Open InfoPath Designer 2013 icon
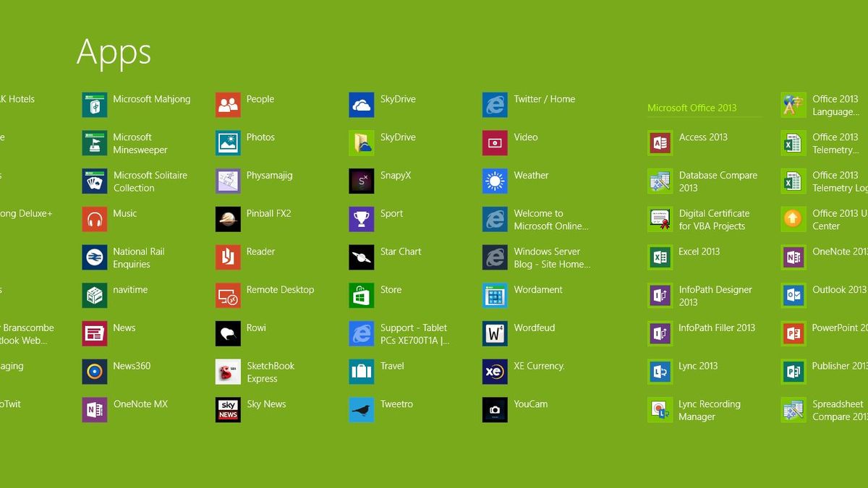This screenshot has height=488, width=868. click(660, 296)
